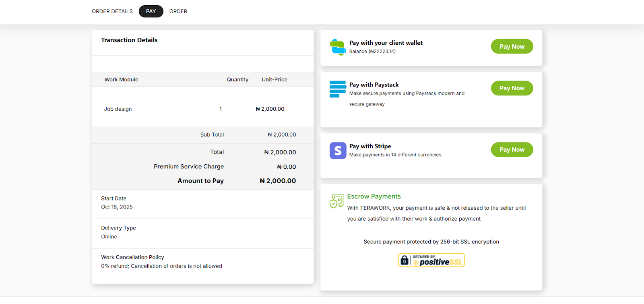
Task: Click the Pay with your client wallet title
Action: [386, 43]
